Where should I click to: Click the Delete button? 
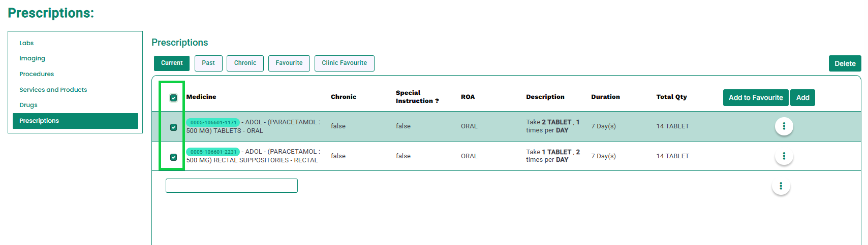click(x=845, y=63)
